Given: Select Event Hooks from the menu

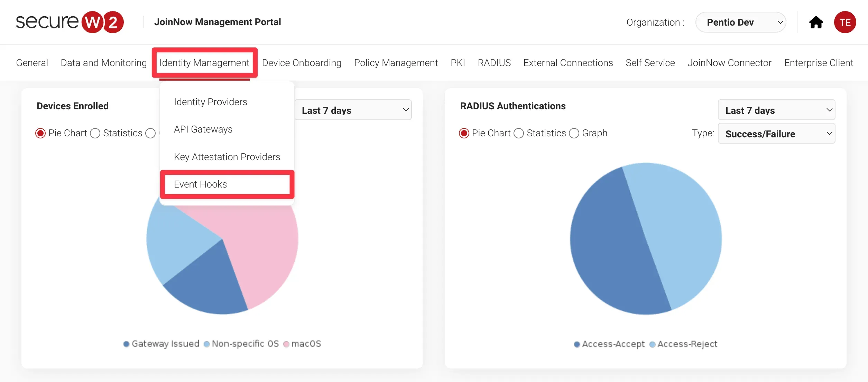Looking at the screenshot, I should tap(201, 184).
